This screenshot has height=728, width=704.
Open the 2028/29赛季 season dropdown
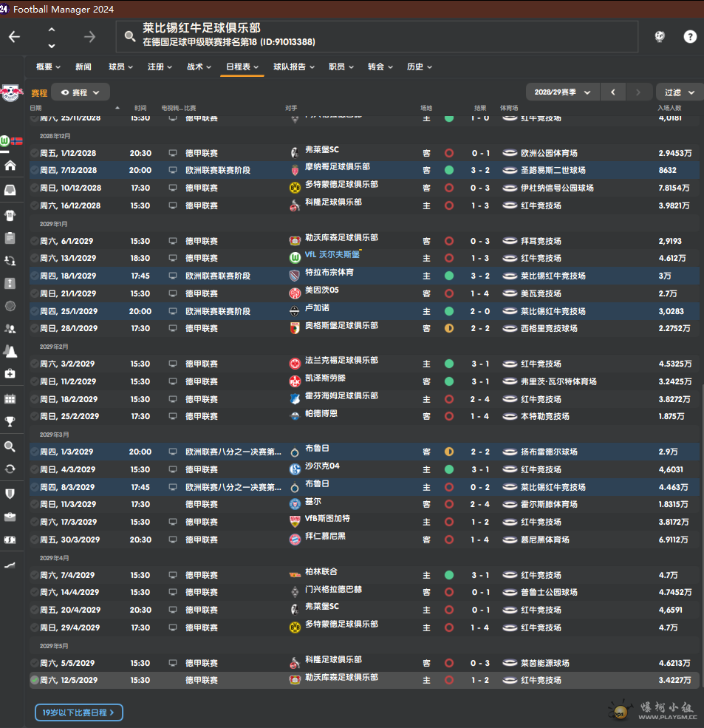[562, 92]
